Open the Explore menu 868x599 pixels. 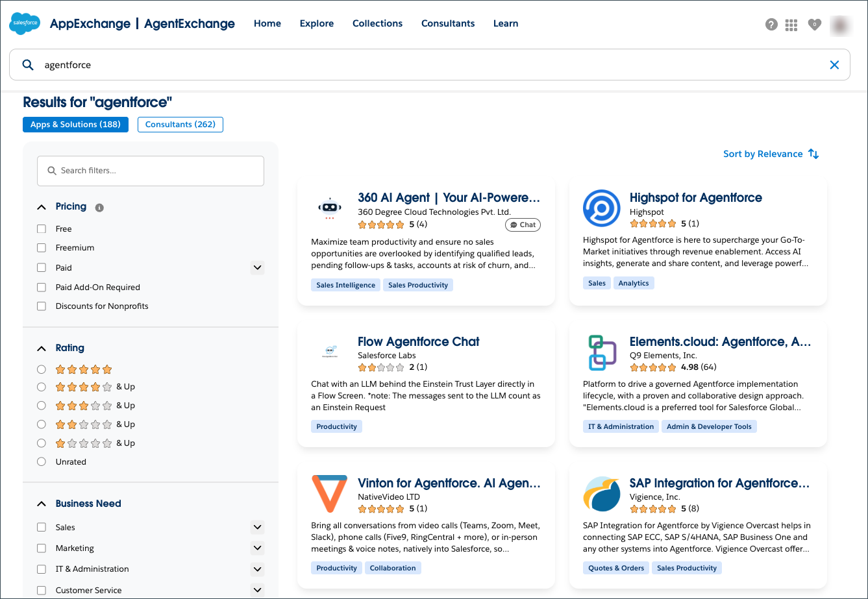pos(317,23)
